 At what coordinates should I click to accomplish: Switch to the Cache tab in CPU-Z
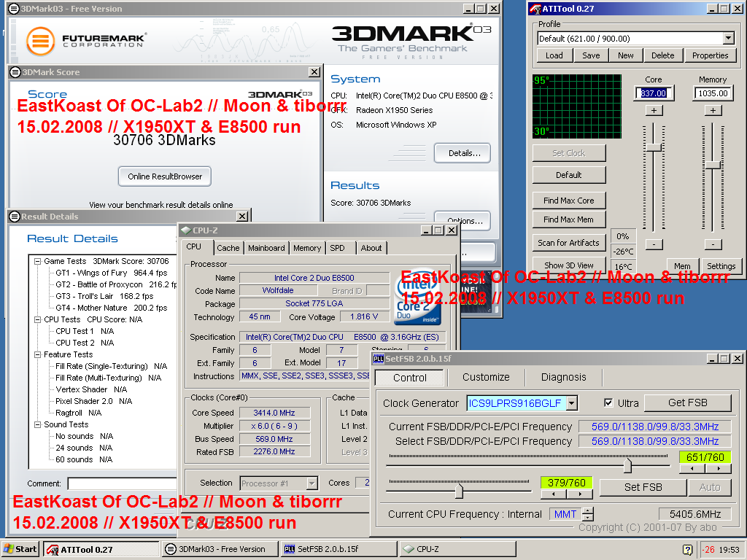click(x=228, y=248)
